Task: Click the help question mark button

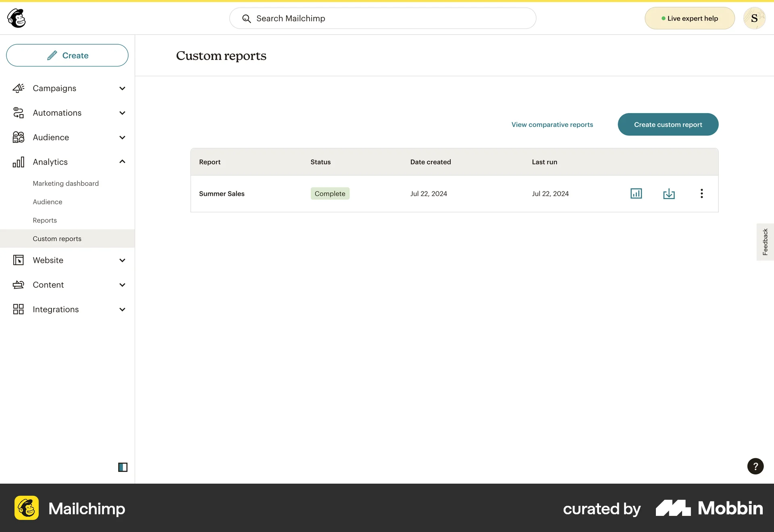Action: pyautogui.click(x=755, y=466)
